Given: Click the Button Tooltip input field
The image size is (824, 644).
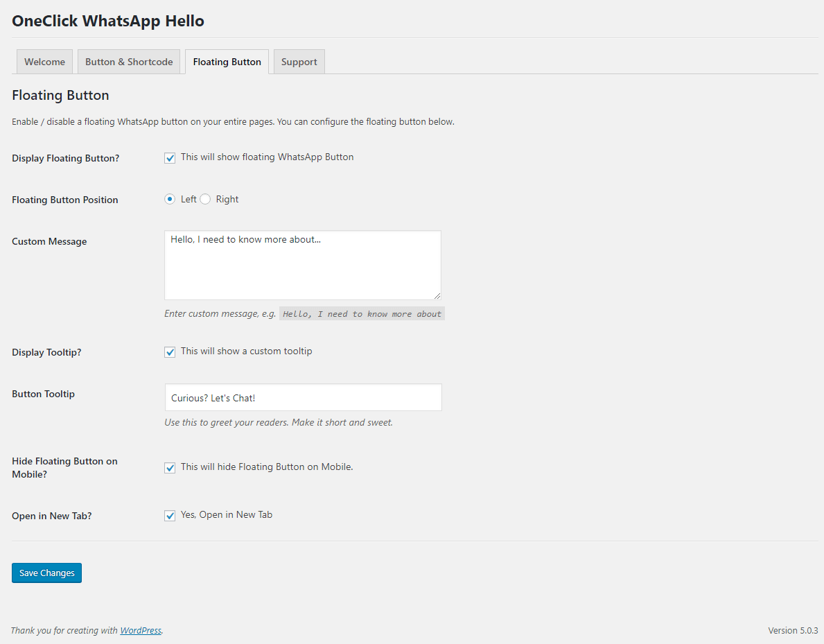Looking at the screenshot, I should click(304, 397).
